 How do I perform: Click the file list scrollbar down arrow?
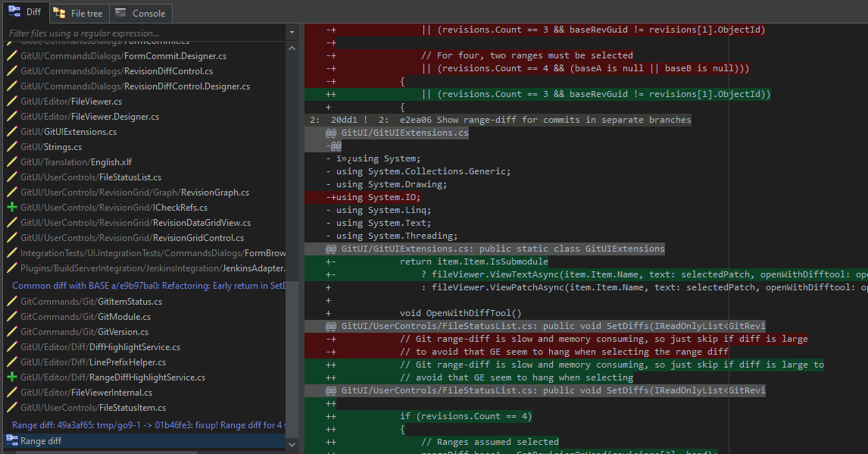[x=292, y=444]
